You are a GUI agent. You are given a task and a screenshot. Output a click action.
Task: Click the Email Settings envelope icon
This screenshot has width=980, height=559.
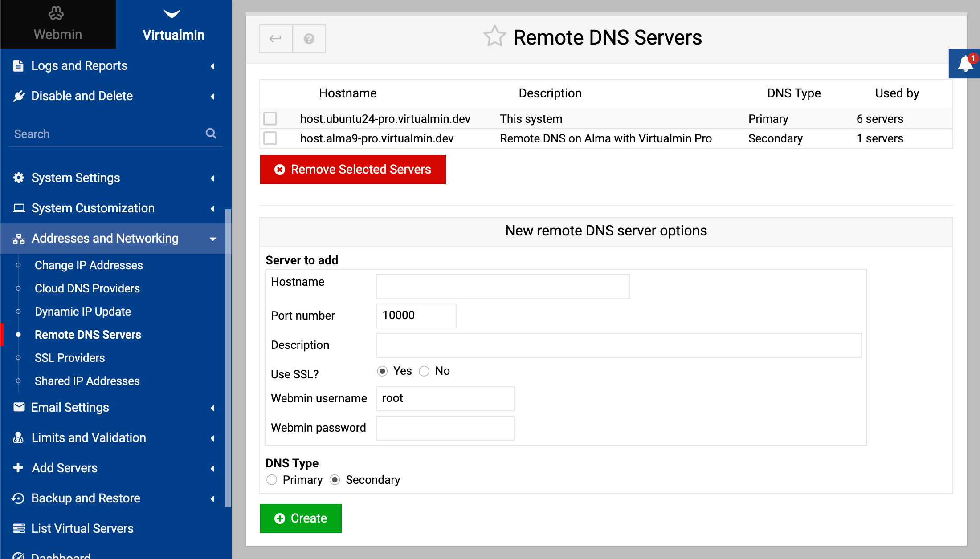(19, 407)
